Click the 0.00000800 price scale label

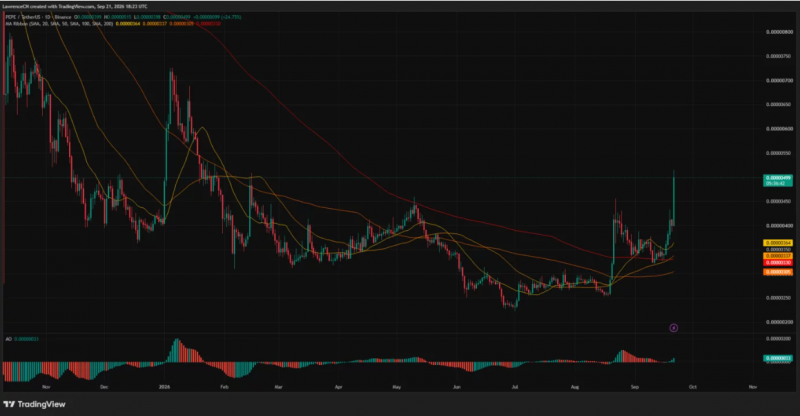point(779,32)
